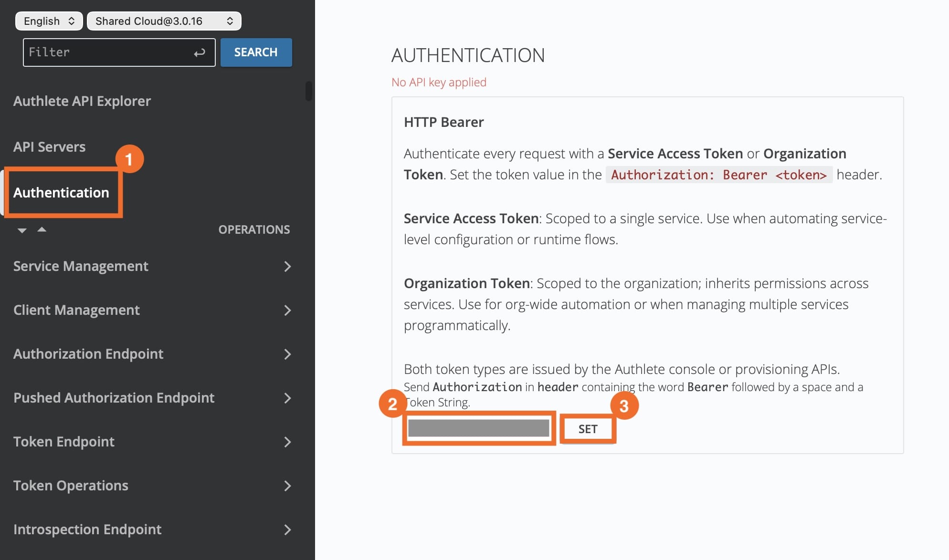Screen dimensions: 949x560
Task: Open the English language dropdown
Action: (x=49, y=21)
